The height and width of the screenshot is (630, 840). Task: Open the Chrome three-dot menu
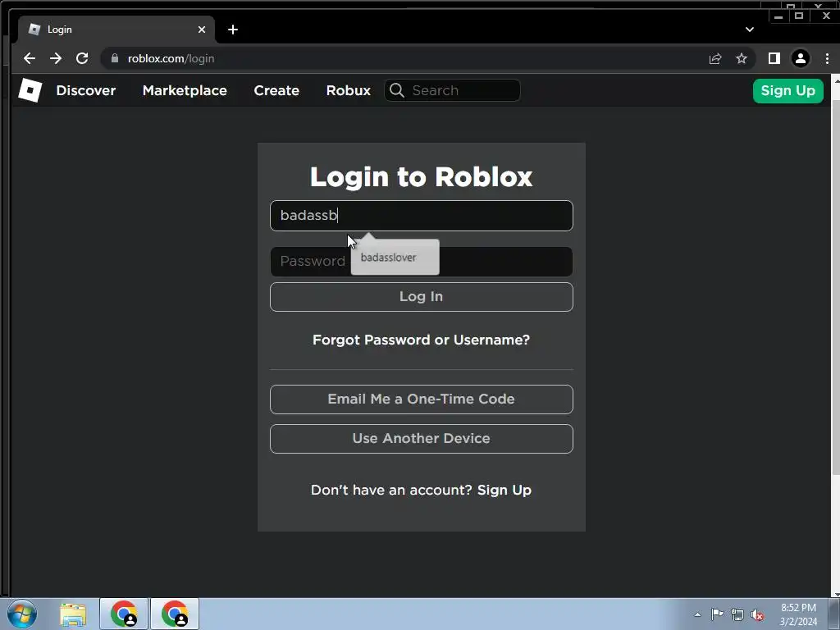(x=827, y=58)
